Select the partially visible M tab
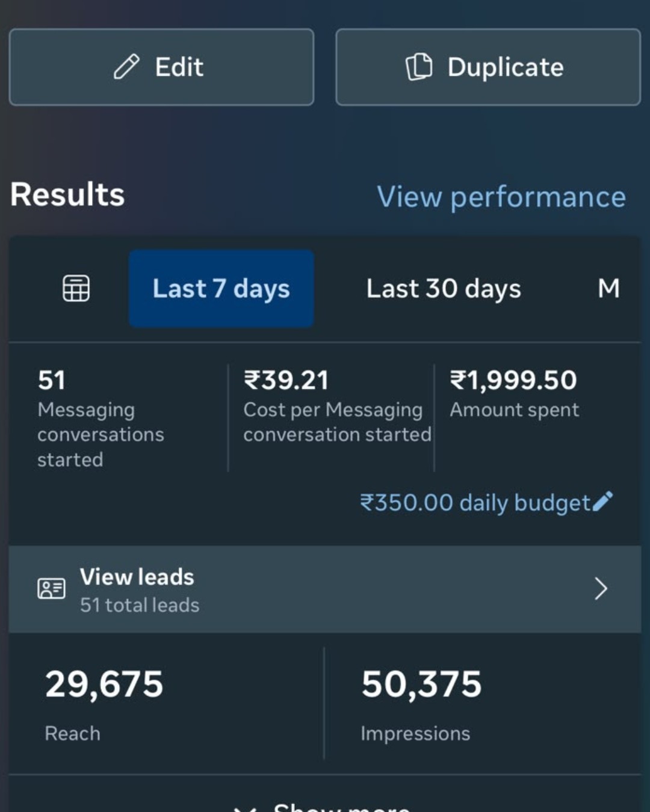 click(x=608, y=288)
